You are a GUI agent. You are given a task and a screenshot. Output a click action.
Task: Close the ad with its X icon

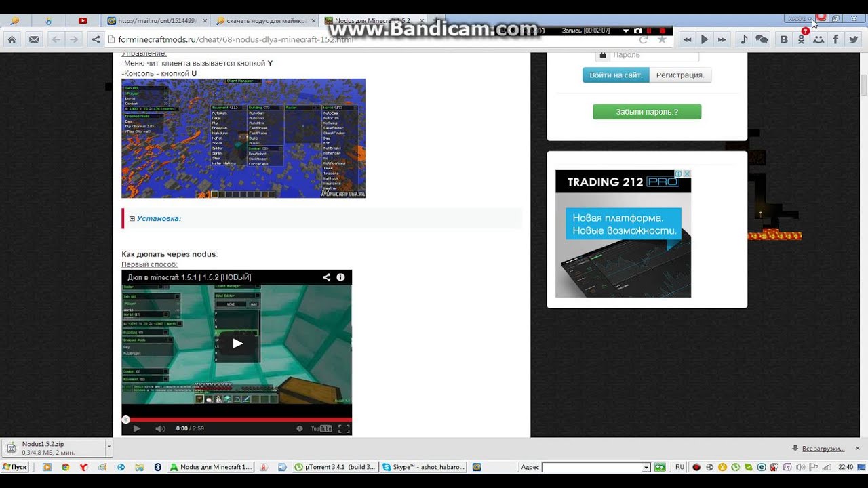[x=687, y=174]
